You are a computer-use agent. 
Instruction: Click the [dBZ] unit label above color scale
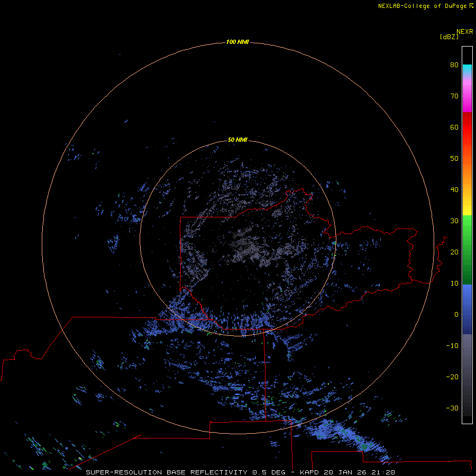click(x=449, y=36)
